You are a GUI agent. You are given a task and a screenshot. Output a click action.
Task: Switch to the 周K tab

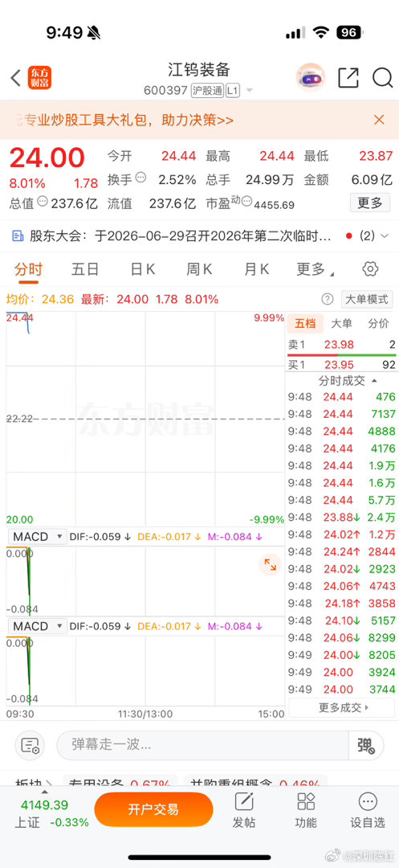[199, 269]
